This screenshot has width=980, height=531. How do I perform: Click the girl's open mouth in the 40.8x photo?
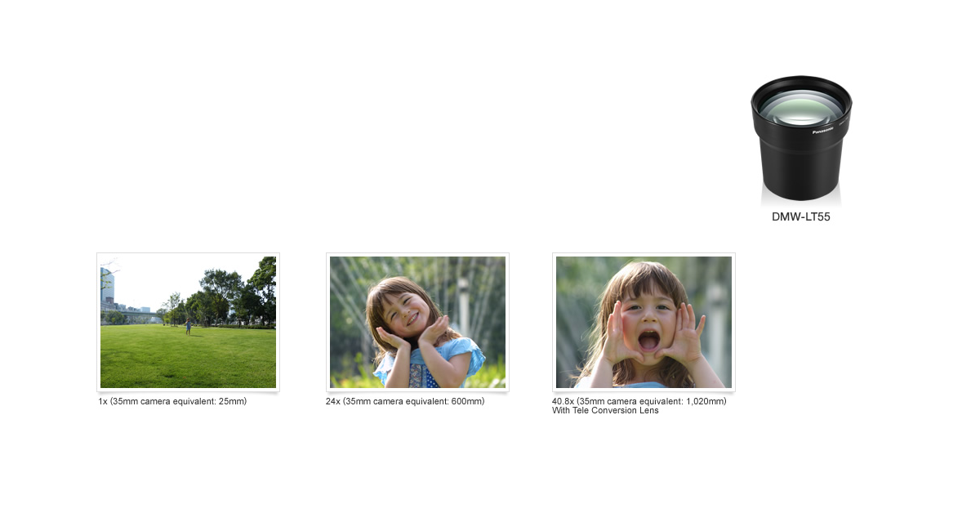point(648,340)
